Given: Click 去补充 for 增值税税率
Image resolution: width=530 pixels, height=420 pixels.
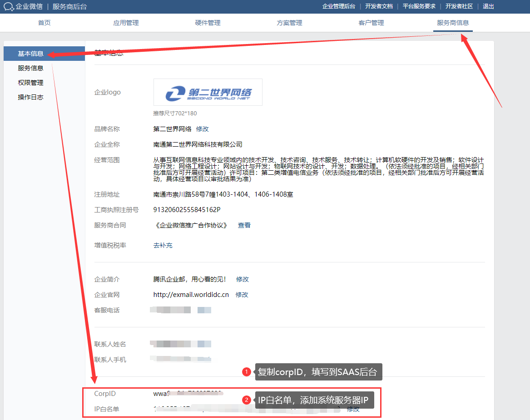Looking at the screenshot, I should click(163, 245).
